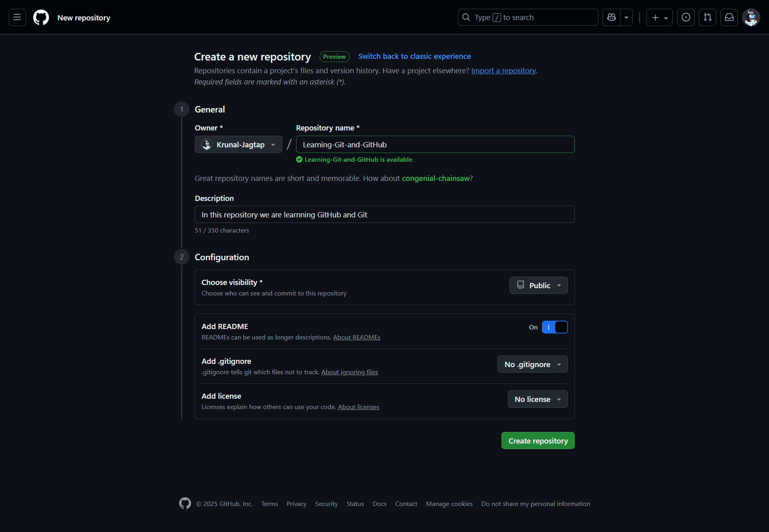Image resolution: width=769 pixels, height=532 pixels.
Task: Toggle the Add README switch off
Action: click(555, 327)
